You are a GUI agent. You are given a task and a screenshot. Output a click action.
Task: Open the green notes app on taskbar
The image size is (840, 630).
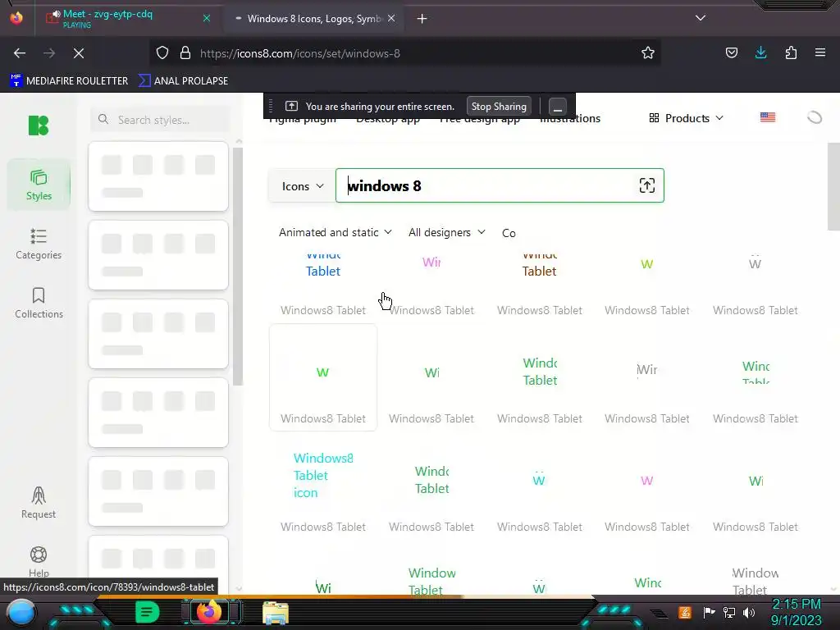tap(148, 612)
